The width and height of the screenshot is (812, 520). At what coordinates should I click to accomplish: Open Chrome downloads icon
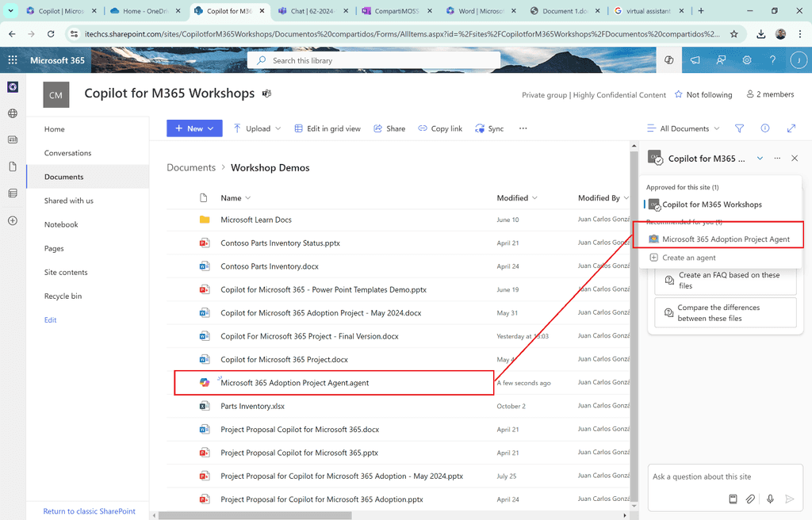pyautogui.click(x=760, y=34)
